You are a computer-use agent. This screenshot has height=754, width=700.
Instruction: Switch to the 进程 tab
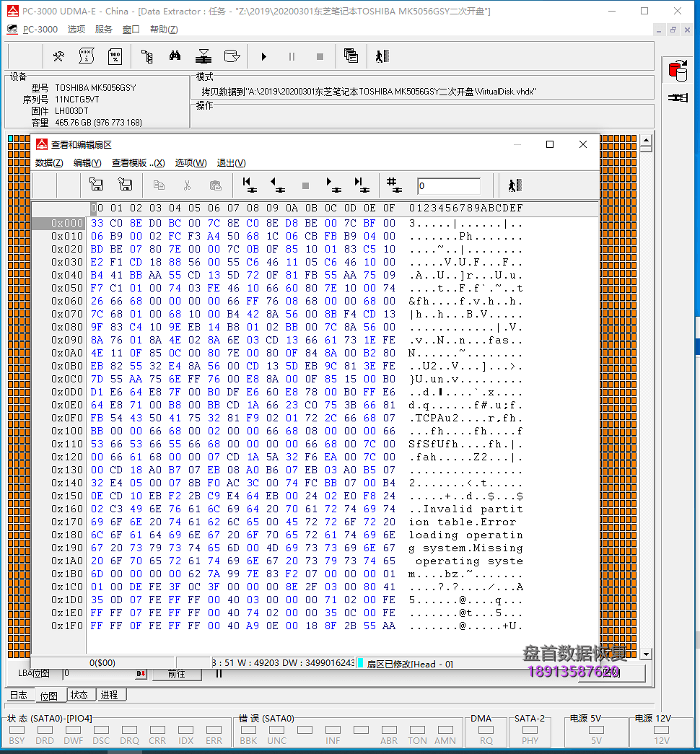[110, 695]
